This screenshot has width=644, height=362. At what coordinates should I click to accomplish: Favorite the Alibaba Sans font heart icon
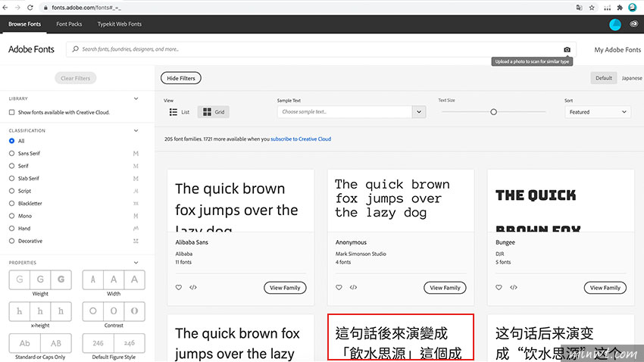click(179, 287)
